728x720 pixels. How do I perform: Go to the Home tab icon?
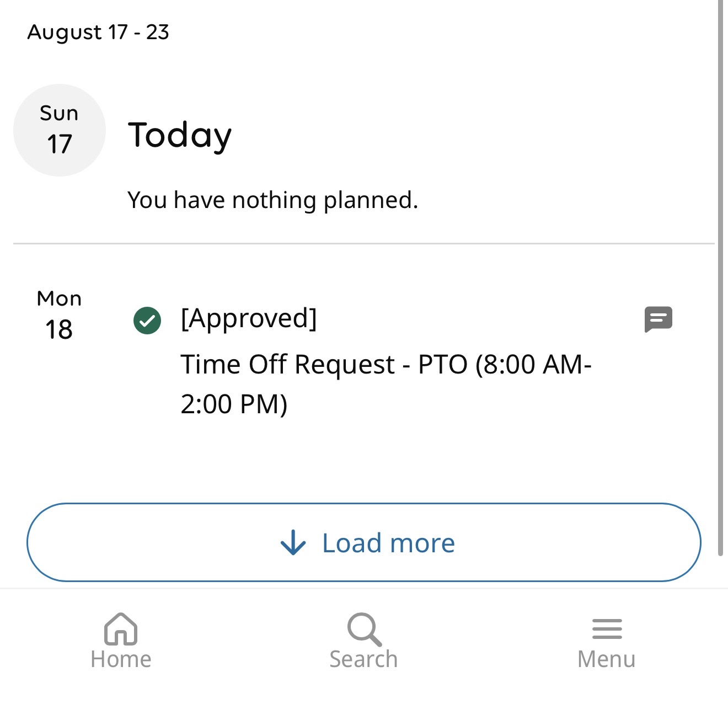click(x=121, y=629)
